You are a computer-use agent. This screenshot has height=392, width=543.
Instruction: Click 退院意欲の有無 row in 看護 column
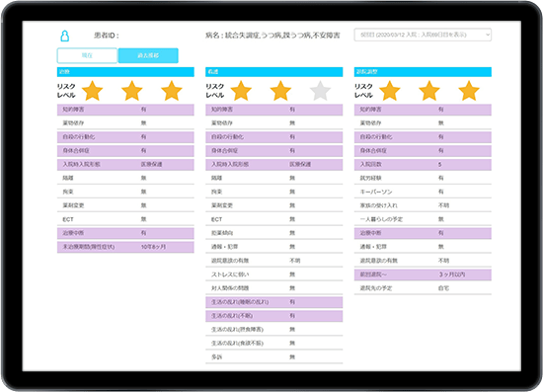[273, 261]
